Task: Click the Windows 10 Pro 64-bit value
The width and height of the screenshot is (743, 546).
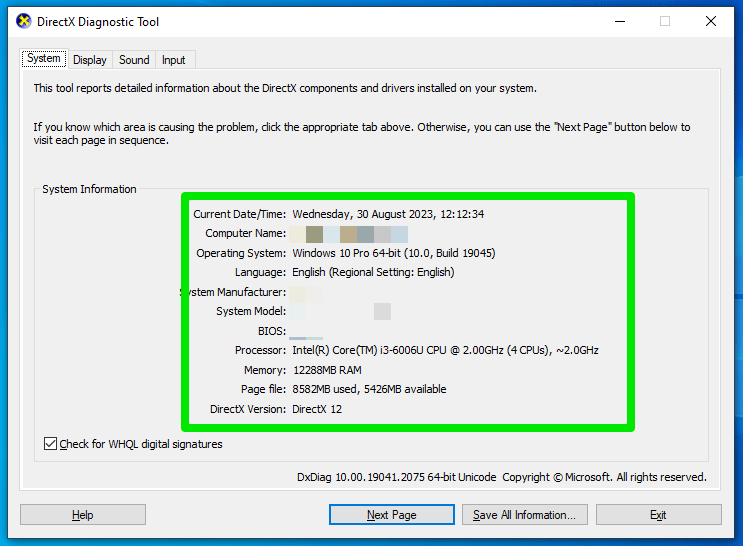Action: click(394, 253)
